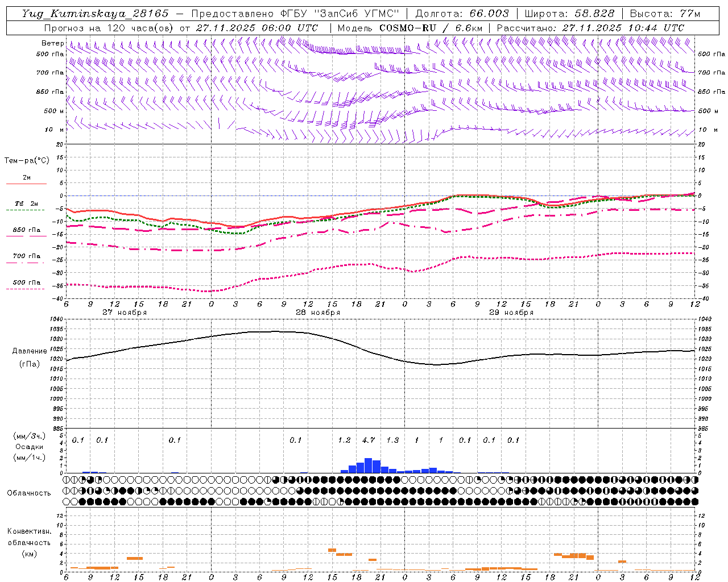Click the '10 м' wind level label on left

point(55,130)
